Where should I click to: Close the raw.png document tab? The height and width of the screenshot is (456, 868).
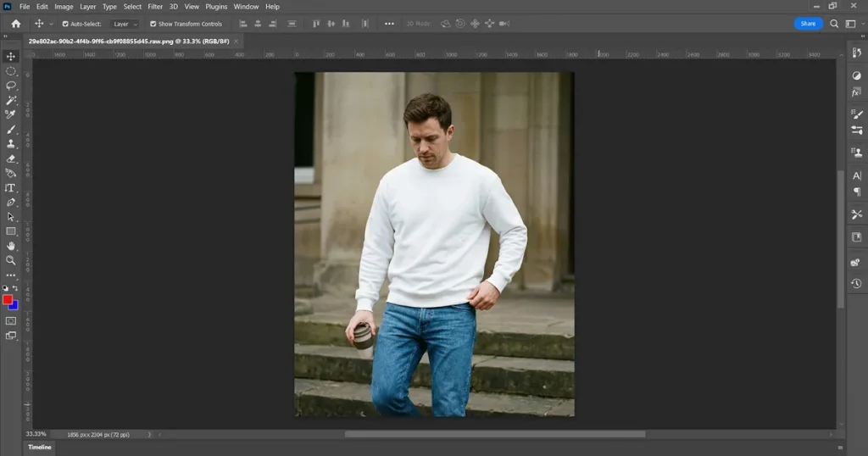tap(236, 41)
